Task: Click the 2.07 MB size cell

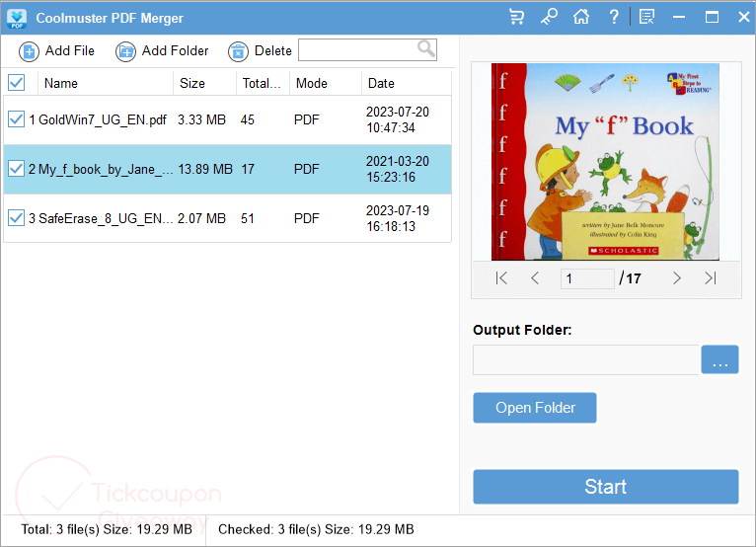Action: click(201, 218)
